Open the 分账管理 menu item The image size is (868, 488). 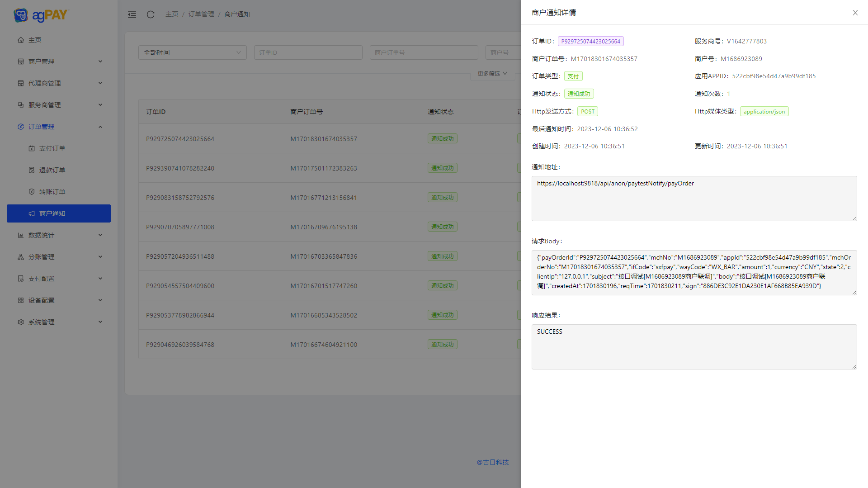click(59, 257)
